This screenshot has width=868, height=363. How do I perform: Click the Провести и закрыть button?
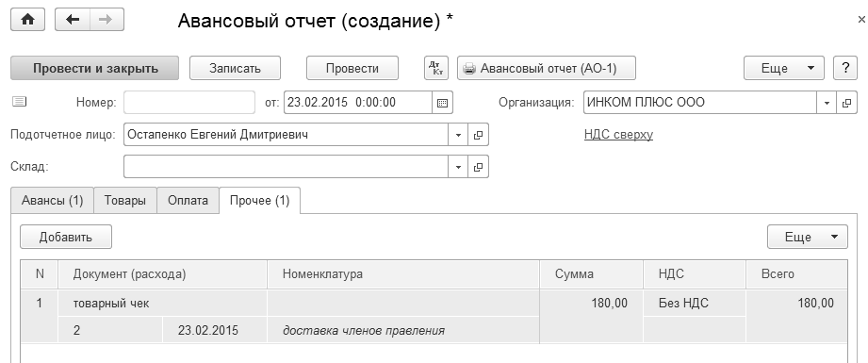click(95, 68)
